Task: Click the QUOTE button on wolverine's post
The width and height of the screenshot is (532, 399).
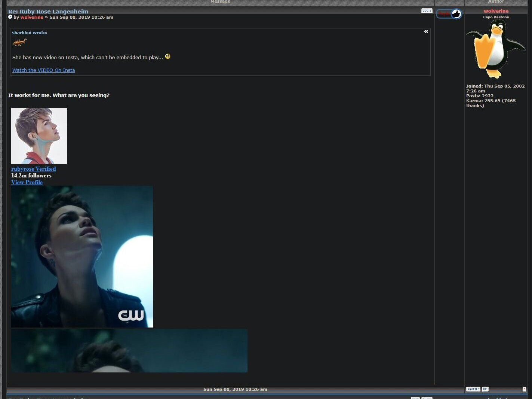Action: tap(427, 11)
